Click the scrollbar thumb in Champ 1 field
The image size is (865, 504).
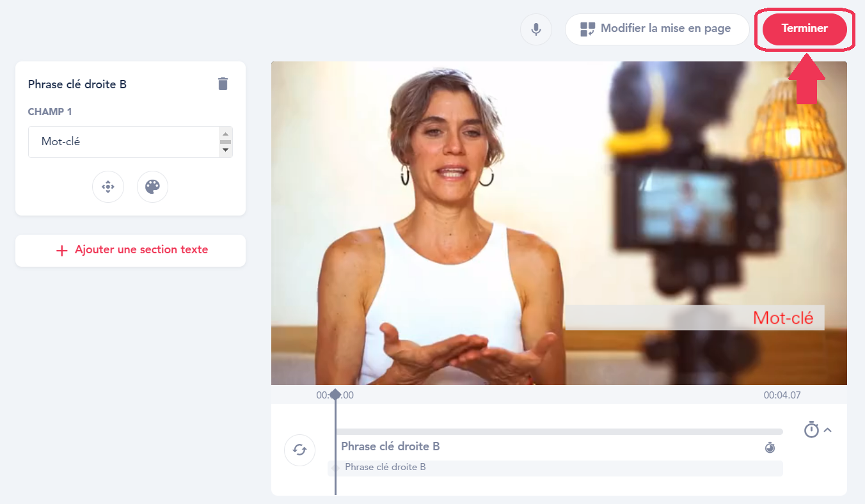pos(225,142)
